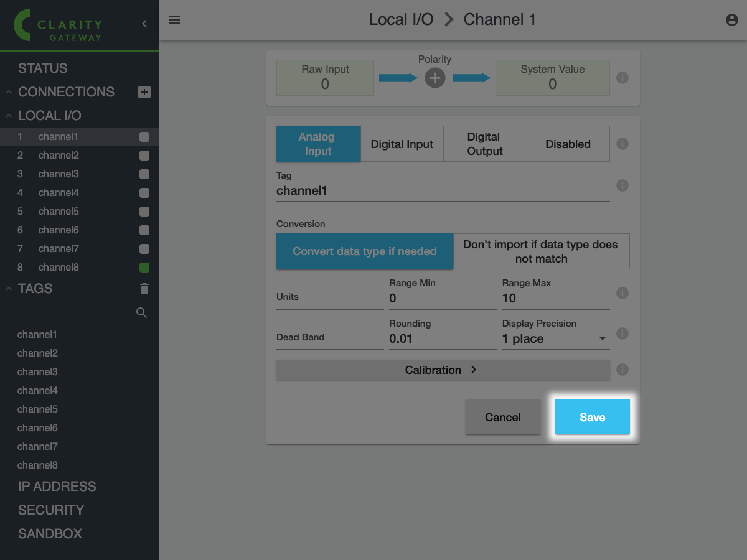The height and width of the screenshot is (560, 747).
Task: Toggle the channel8 green status box
Action: tap(144, 268)
